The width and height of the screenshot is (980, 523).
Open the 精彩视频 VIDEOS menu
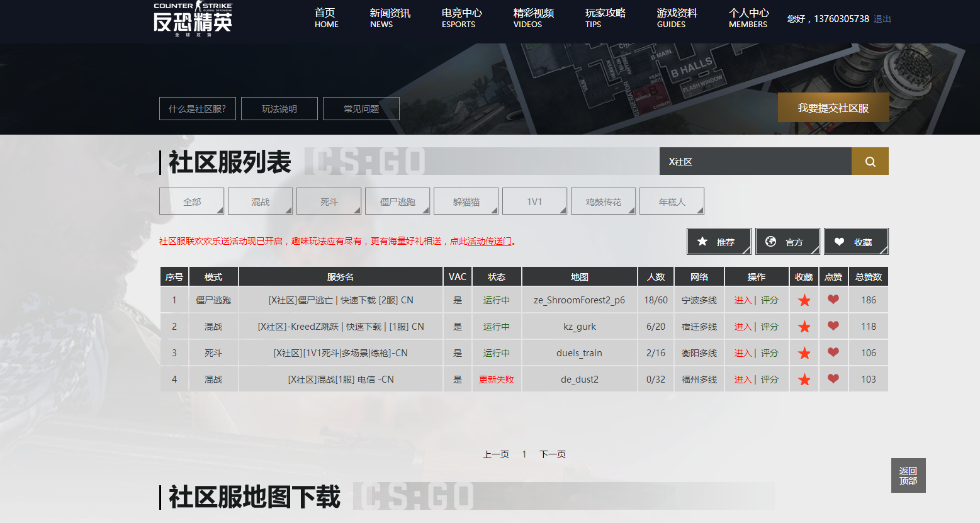click(x=533, y=18)
